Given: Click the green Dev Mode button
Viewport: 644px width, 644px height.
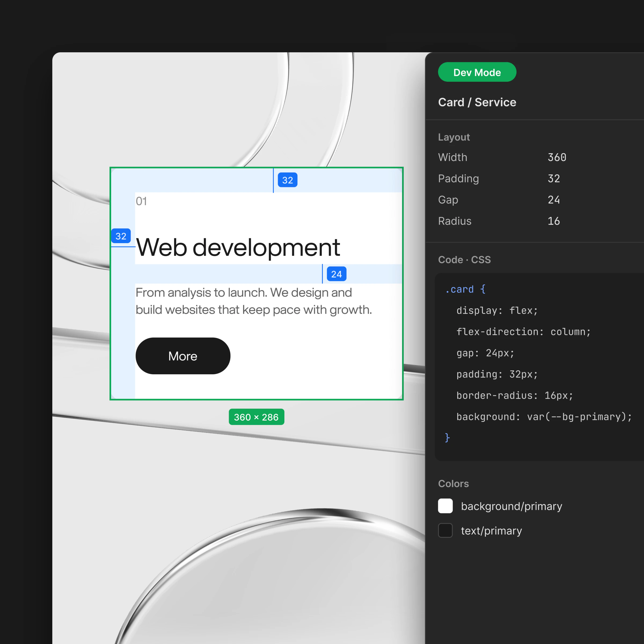Looking at the screenshot, I should tap(477, 72).
